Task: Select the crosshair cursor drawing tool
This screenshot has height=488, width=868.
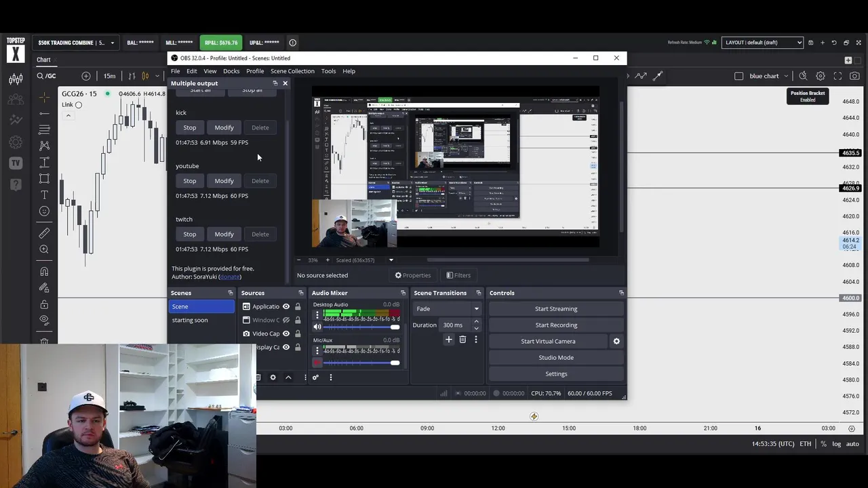Action: [44, 96]
